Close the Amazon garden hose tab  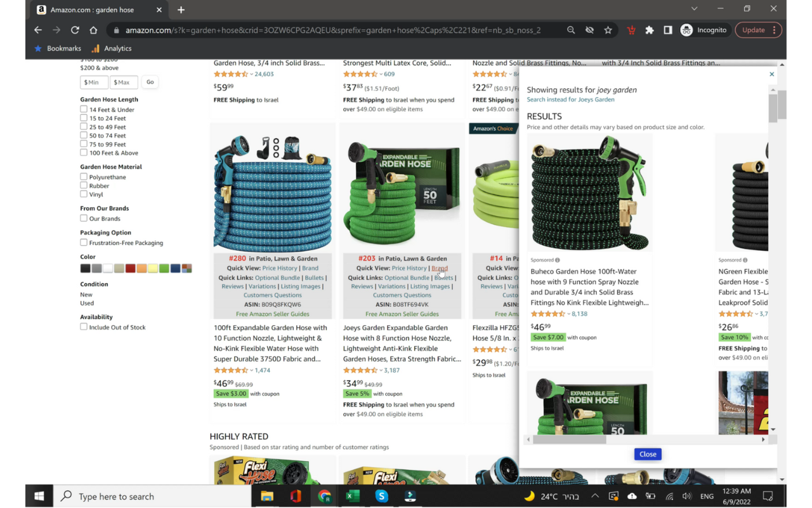159,10
